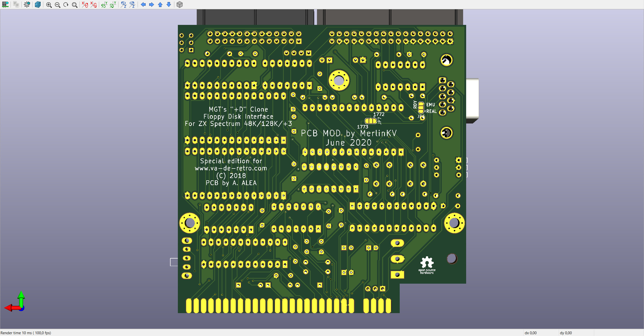
Task: Redraw the 3D view
Action: [66, 5]
